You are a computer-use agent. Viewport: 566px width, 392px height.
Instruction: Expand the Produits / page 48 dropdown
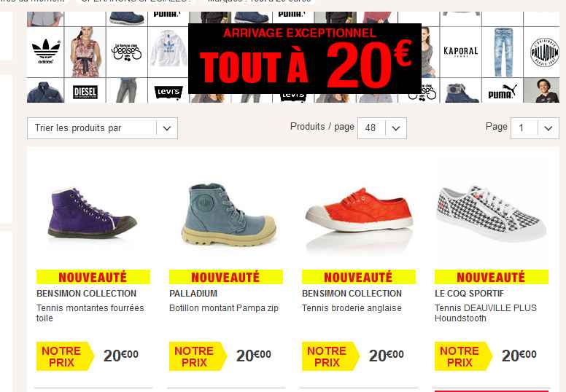coord(382,128)
